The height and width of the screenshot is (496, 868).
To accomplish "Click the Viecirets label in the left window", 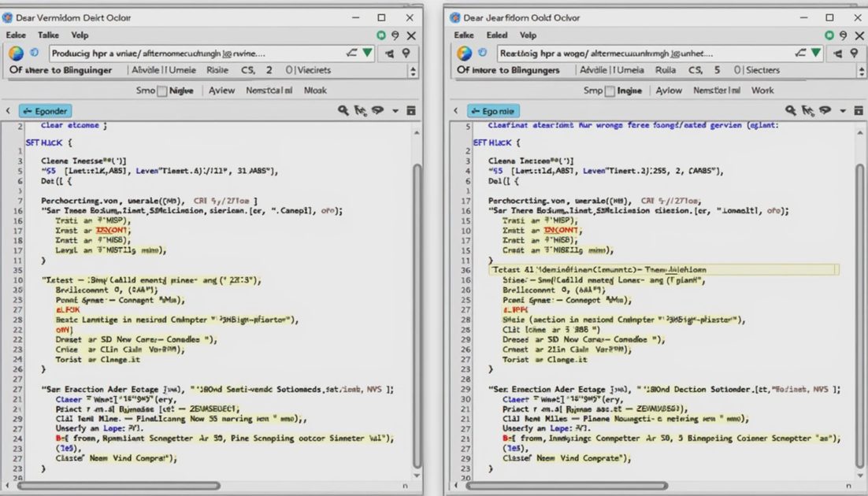I will tap(313, 70).
